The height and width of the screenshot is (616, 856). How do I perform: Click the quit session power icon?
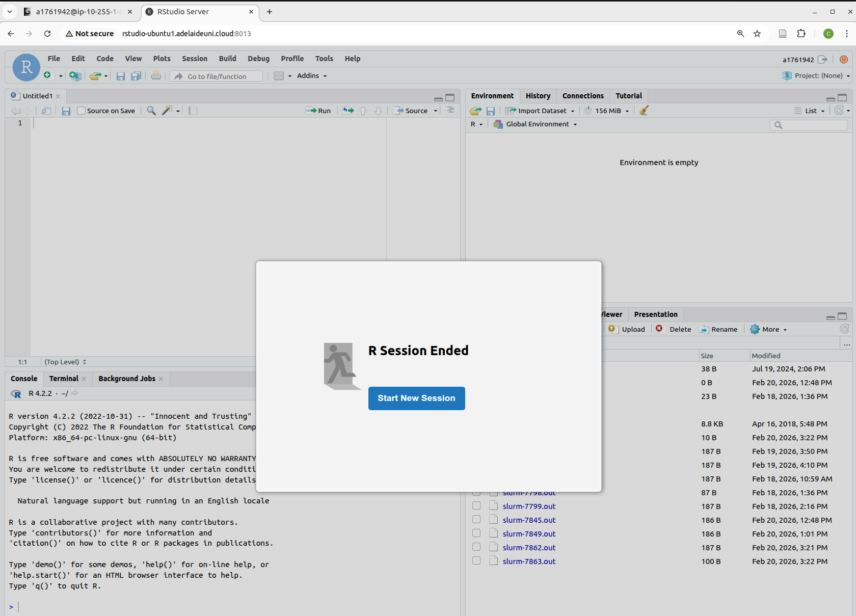(844, 60)
